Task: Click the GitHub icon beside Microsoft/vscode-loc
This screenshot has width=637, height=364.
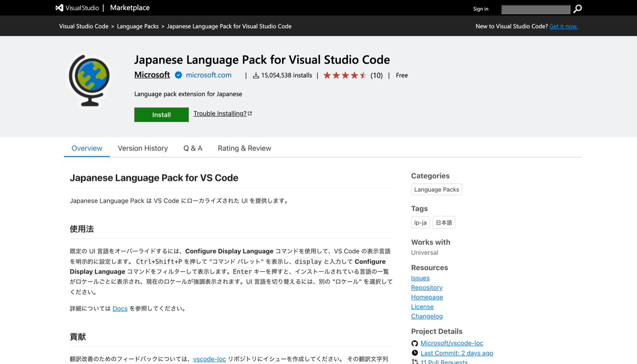Action: (415, 343)
